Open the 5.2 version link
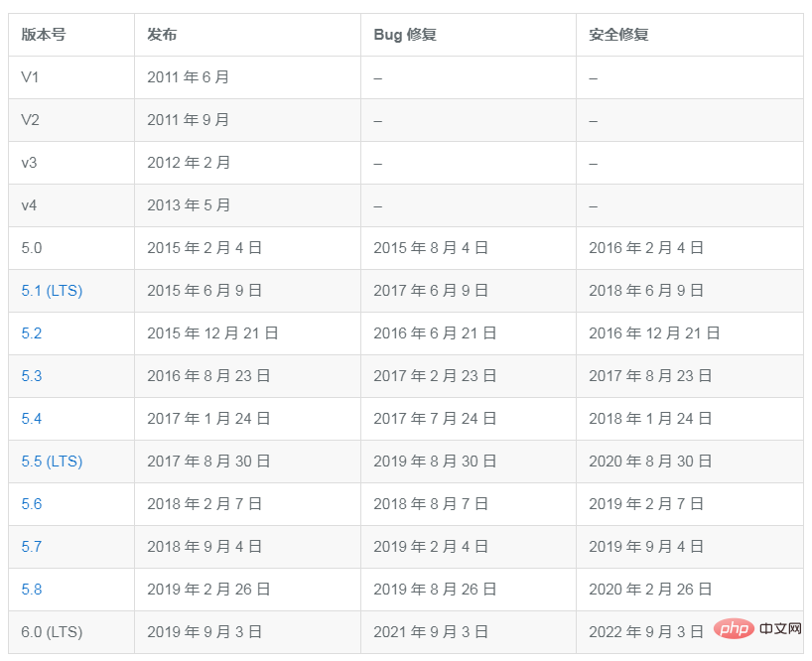 pyautogui.click(x=32, y=333)
